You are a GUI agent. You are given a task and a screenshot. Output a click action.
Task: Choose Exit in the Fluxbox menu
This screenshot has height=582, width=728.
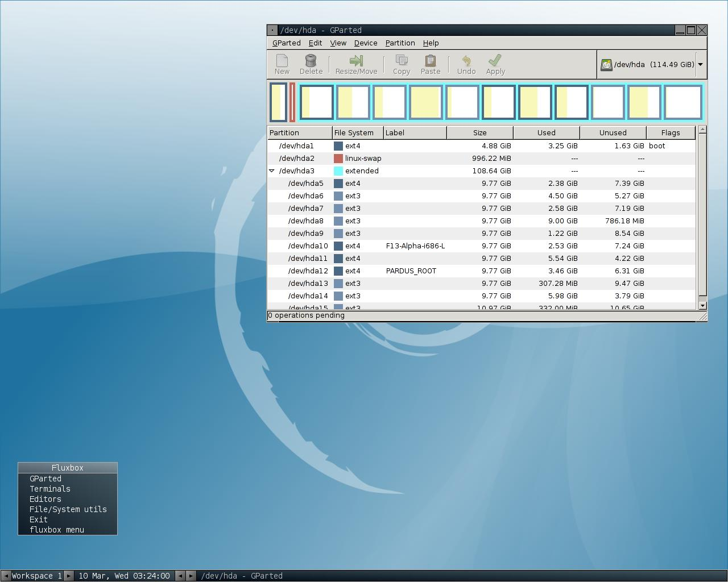68,519
